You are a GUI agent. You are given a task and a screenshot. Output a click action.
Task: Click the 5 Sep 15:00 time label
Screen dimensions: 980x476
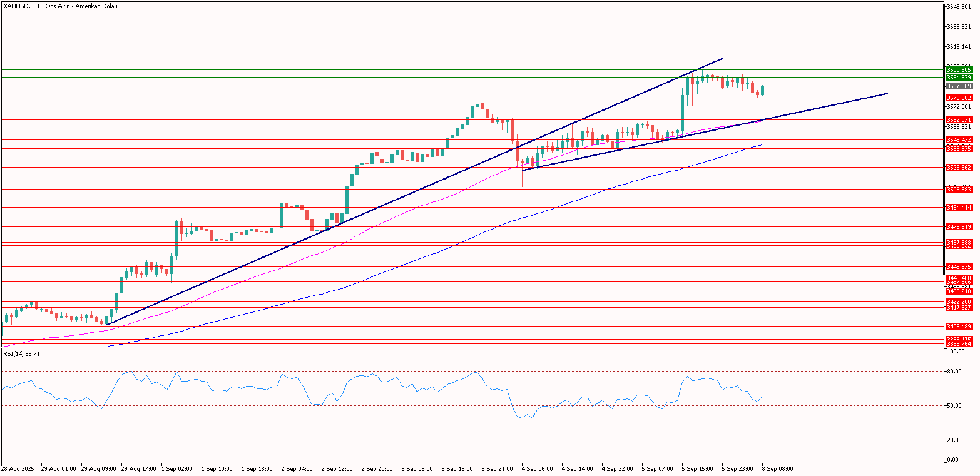click(x=698, y=468)
